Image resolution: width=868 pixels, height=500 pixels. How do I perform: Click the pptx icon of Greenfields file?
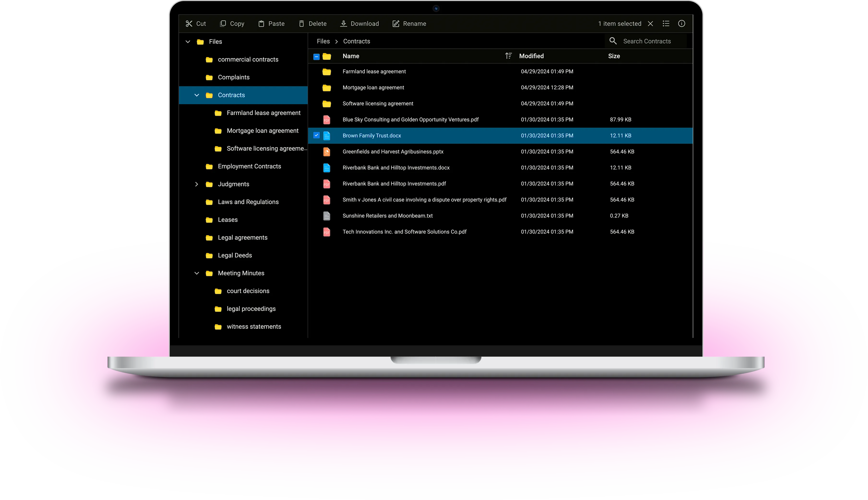[327, 152]
